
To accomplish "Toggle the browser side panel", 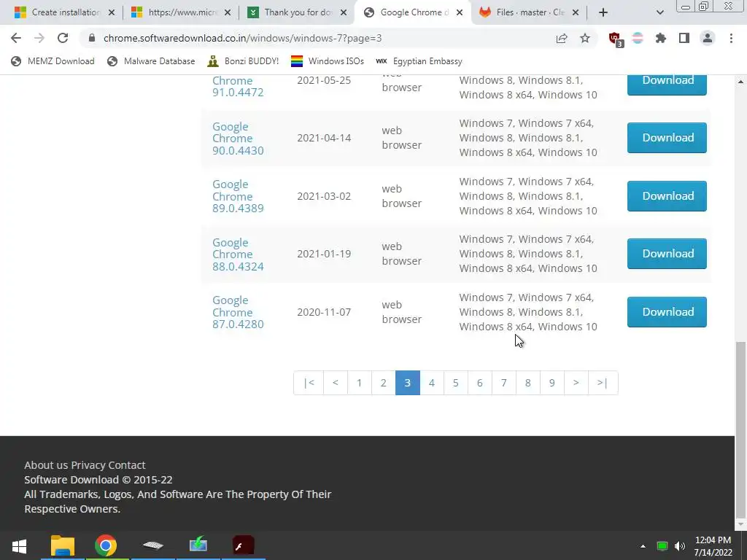I will pyautogui.click(x=684, y=38).
